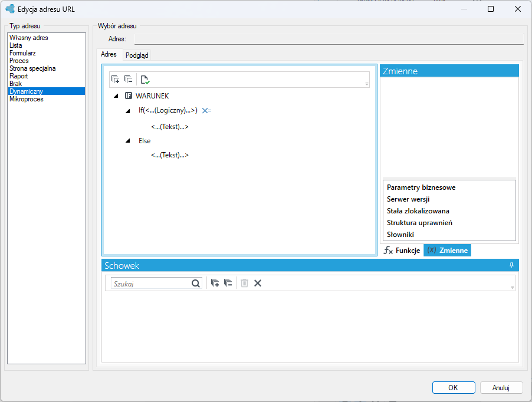Collapse the If(<...(Logiczny)...>) node
This screenshot has width=532, height=402.
pos(128,111)
